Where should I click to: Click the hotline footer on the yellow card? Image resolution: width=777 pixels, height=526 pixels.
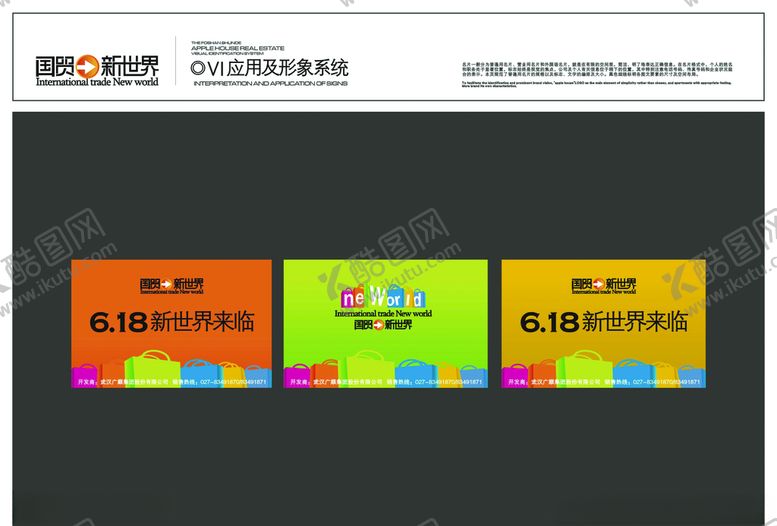[604, 382]
